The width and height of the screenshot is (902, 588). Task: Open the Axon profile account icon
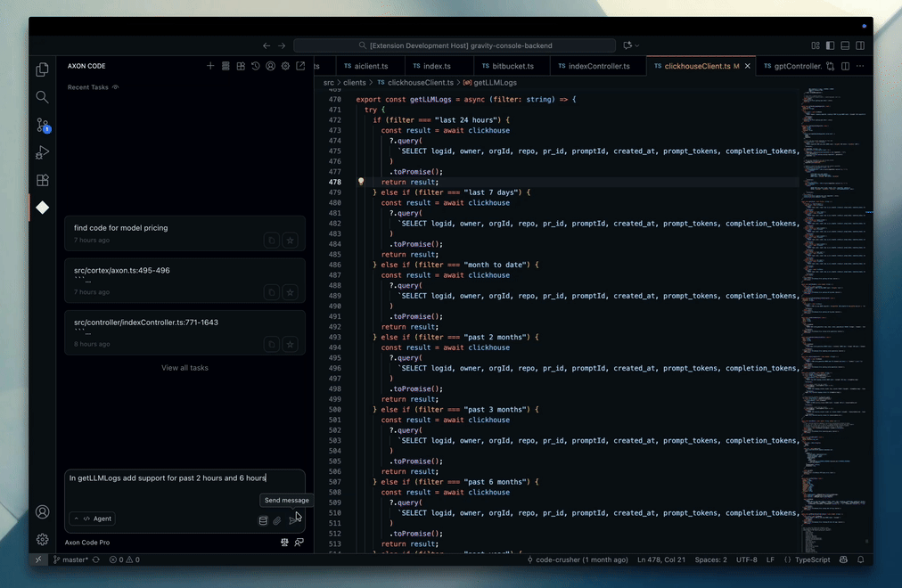click(270, 66)
